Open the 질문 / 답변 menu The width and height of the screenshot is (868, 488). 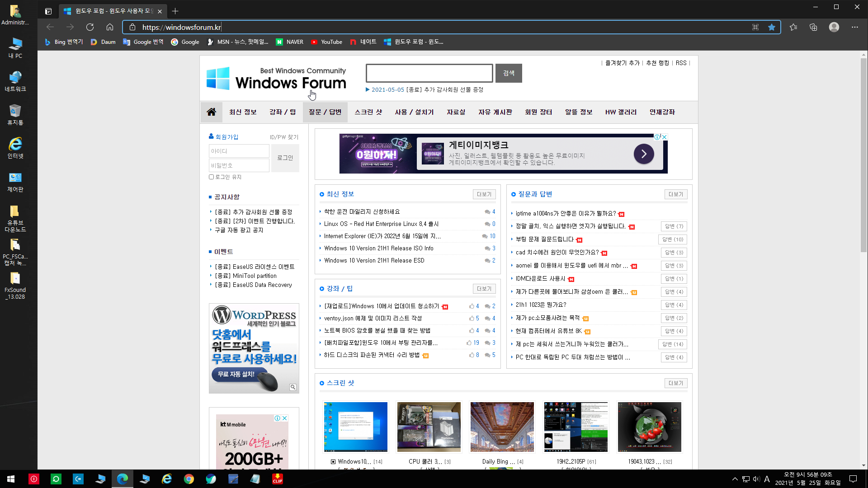[x=325, y=112]
